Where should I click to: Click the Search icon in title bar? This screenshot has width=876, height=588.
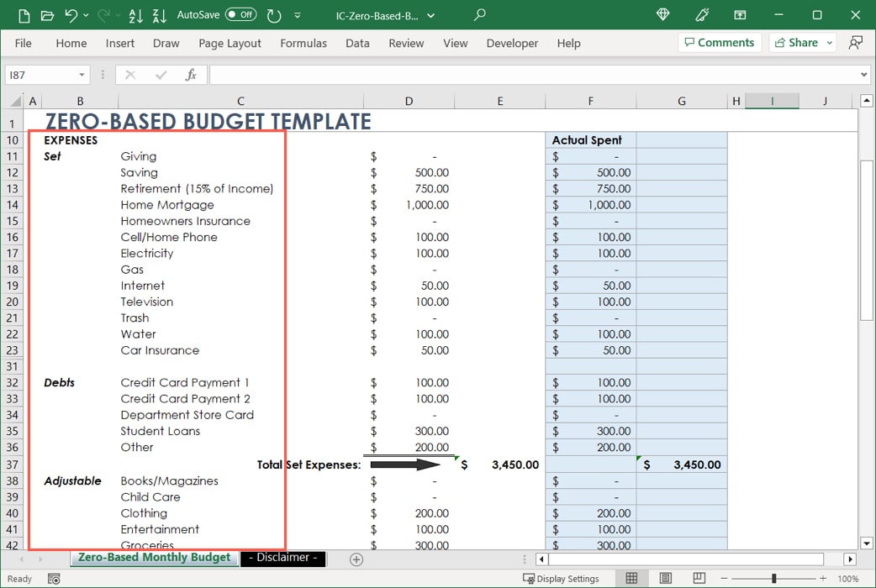pyautogui.click(x=479, y=15)
